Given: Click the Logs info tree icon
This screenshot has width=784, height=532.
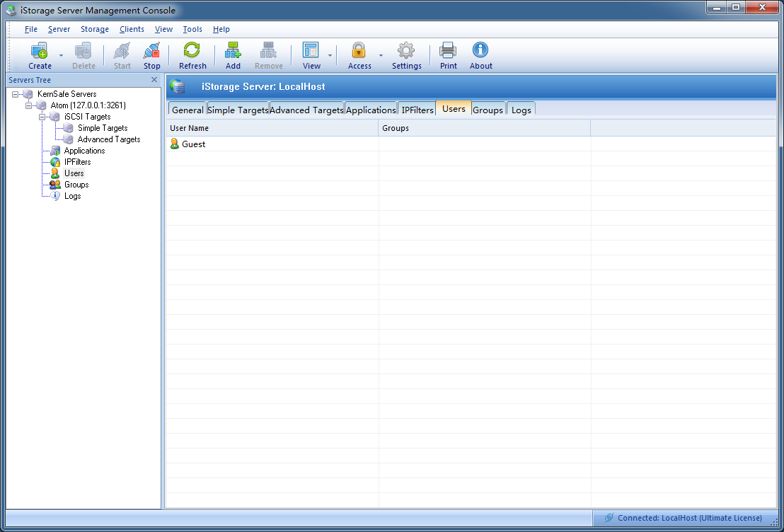Looking at the screenshot, I should click(x=55, y=196).
